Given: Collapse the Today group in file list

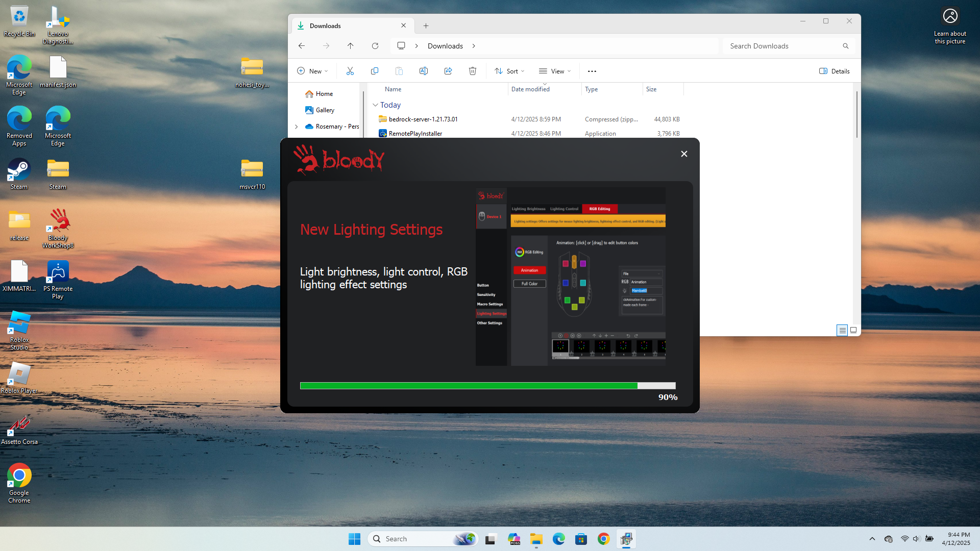Looking at the screenshot, I should pos(375,105).
